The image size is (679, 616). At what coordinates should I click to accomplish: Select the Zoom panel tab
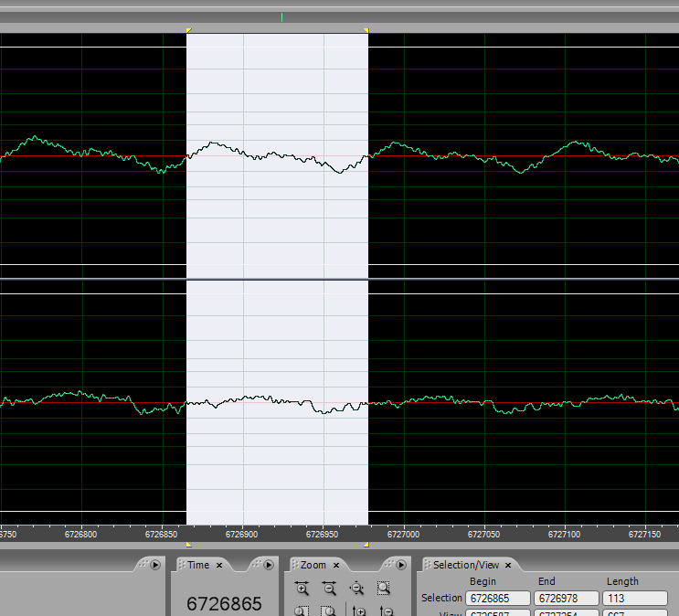pyautogui.click(x=313, y=565)
